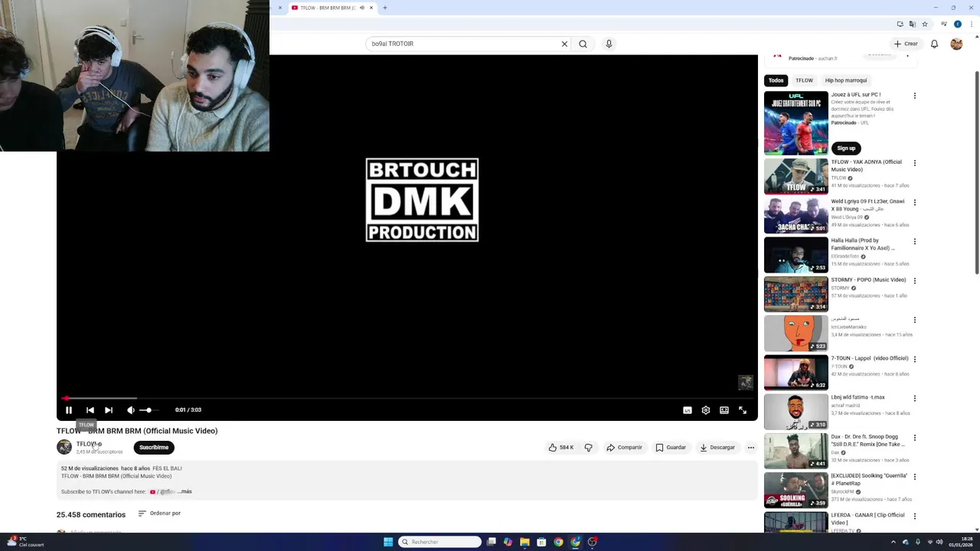Open Windows Start menu
This screenshot has width=980, height=551.
[388, 542]
